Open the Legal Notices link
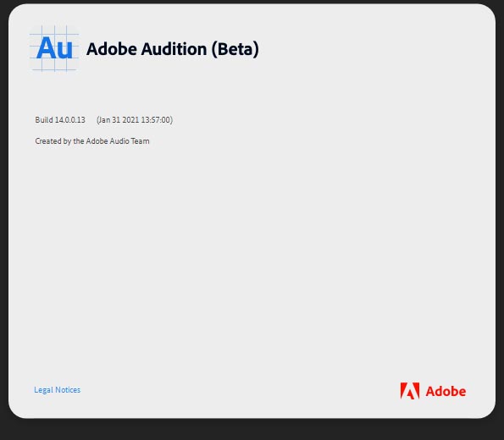 tap(58, 390)
